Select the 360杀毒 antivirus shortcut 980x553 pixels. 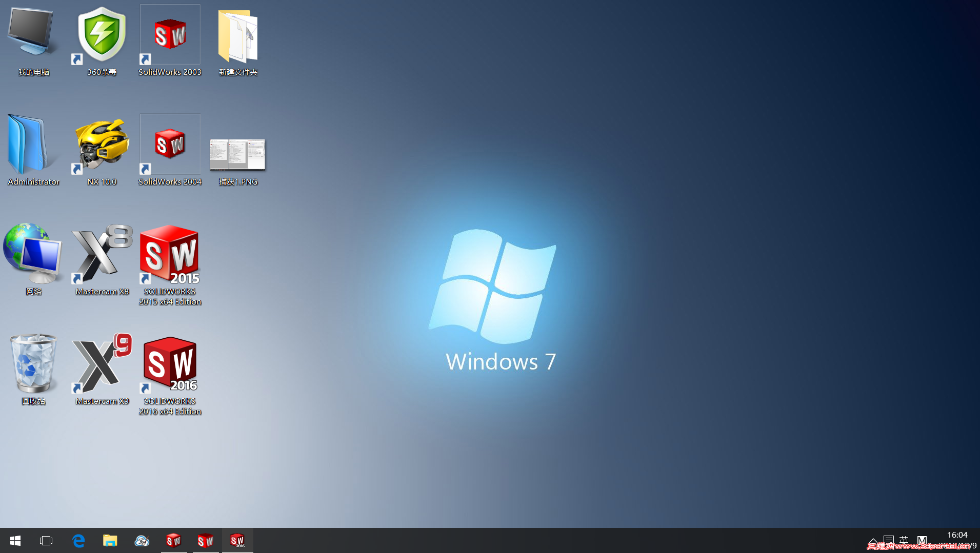[x=102, y=41]
